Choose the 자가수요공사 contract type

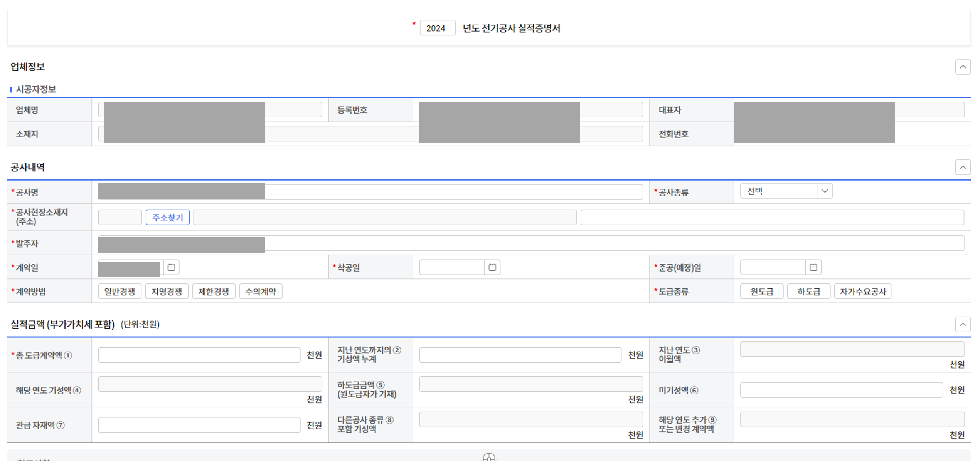[862, 292]
